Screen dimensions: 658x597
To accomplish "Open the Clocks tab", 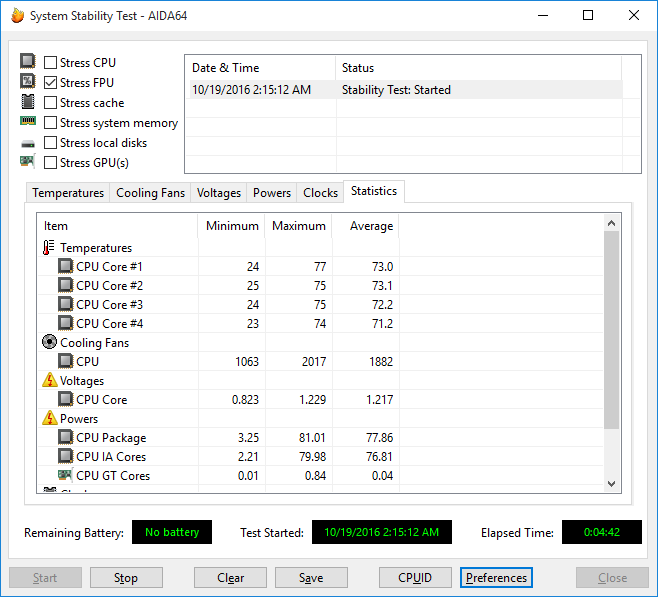I will (320, 193).
